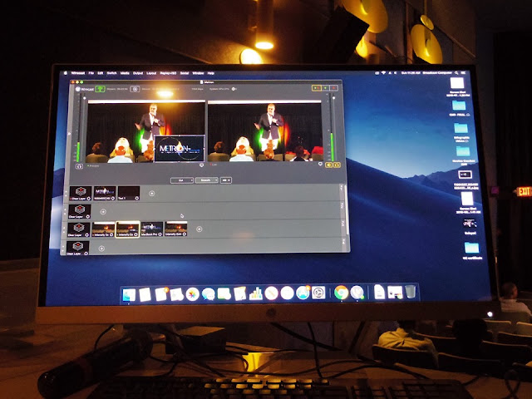
Task: Click the preview video pane
Action: pyautogui.click(x=146, y=132)
